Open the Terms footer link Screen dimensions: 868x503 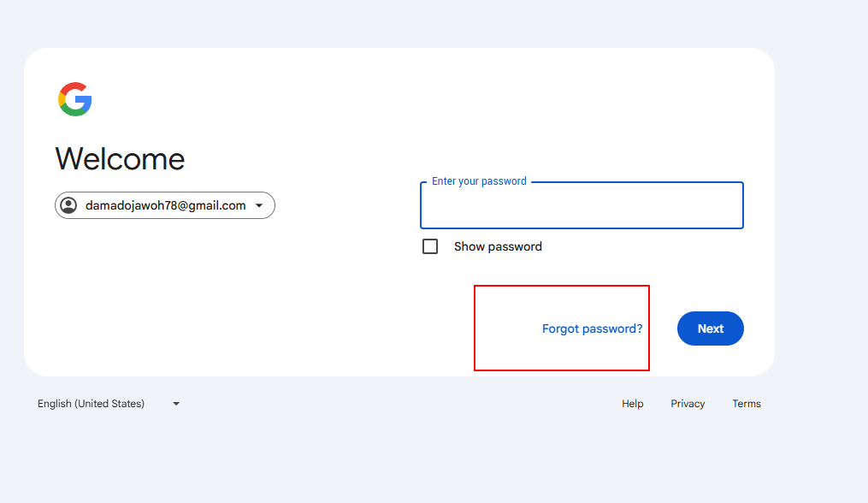pos(747,404)
